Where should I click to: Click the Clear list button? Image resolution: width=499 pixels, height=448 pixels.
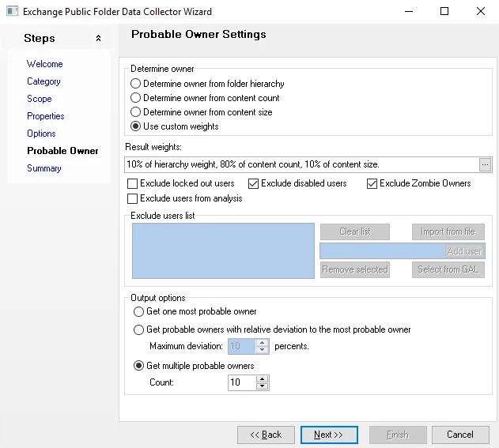(x=355, y=232)
